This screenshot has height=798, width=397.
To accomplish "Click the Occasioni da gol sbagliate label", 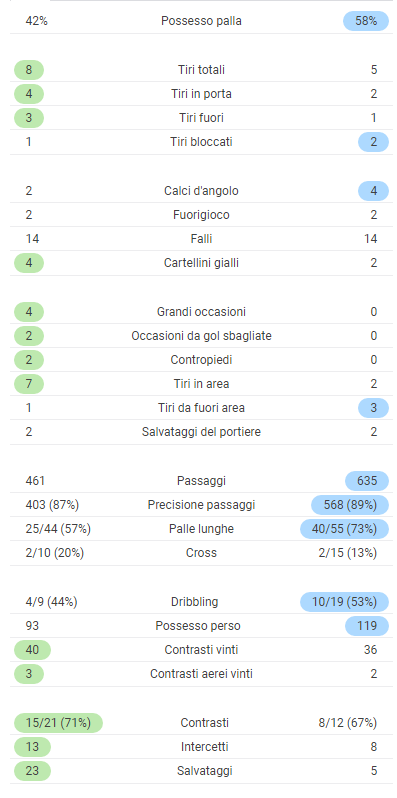I will point(201,336).
